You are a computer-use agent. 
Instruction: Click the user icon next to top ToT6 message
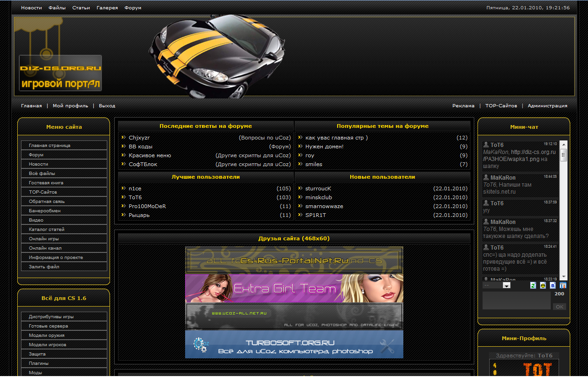point(486,145)
